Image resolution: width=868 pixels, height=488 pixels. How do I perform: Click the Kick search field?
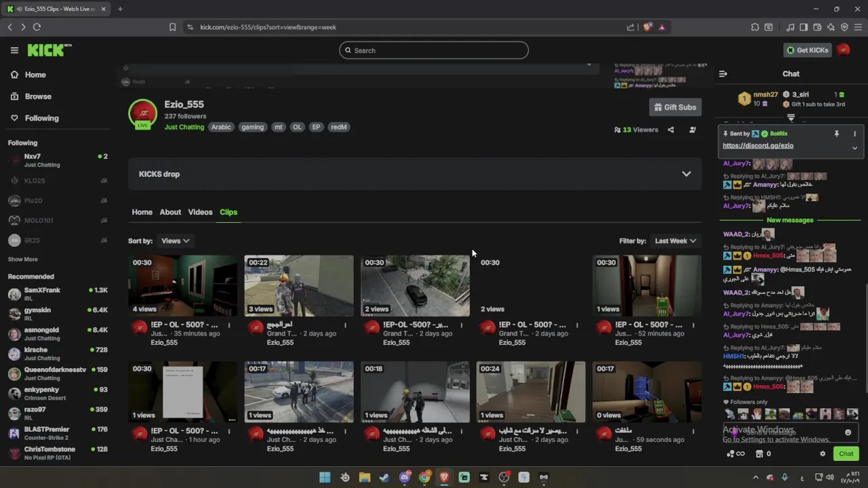(x=434, y=50)
